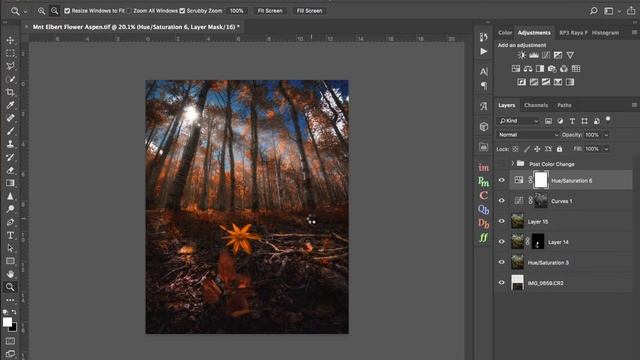The image size is (640, 360).
Task: Toggle Zoom All Windows checkbox
Action: 129,11
